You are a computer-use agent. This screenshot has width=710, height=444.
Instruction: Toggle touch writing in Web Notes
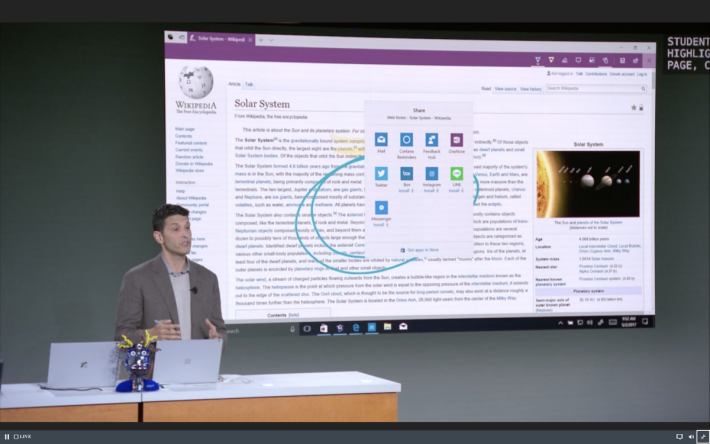[605, 60]
